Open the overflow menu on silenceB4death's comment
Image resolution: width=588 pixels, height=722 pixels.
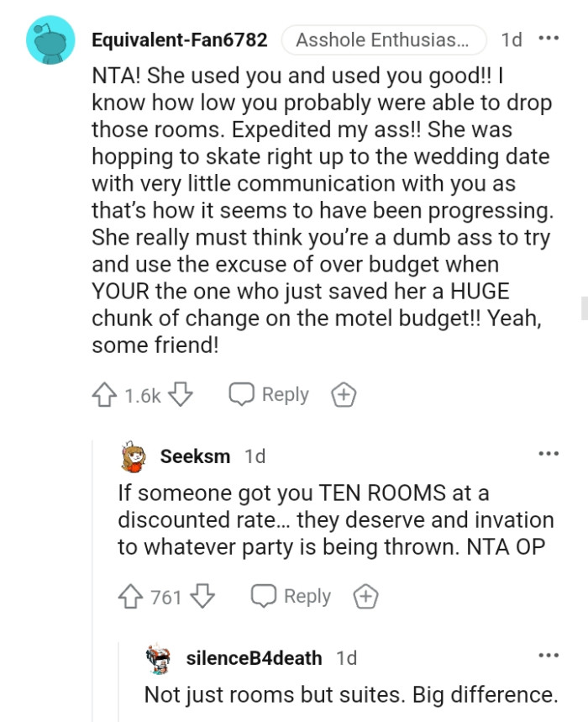(x=548, y=654)
